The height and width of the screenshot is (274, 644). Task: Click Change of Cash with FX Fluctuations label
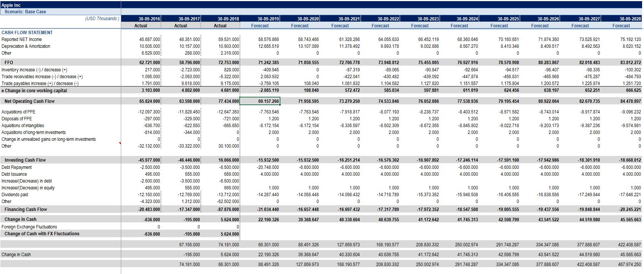(42, 234)
